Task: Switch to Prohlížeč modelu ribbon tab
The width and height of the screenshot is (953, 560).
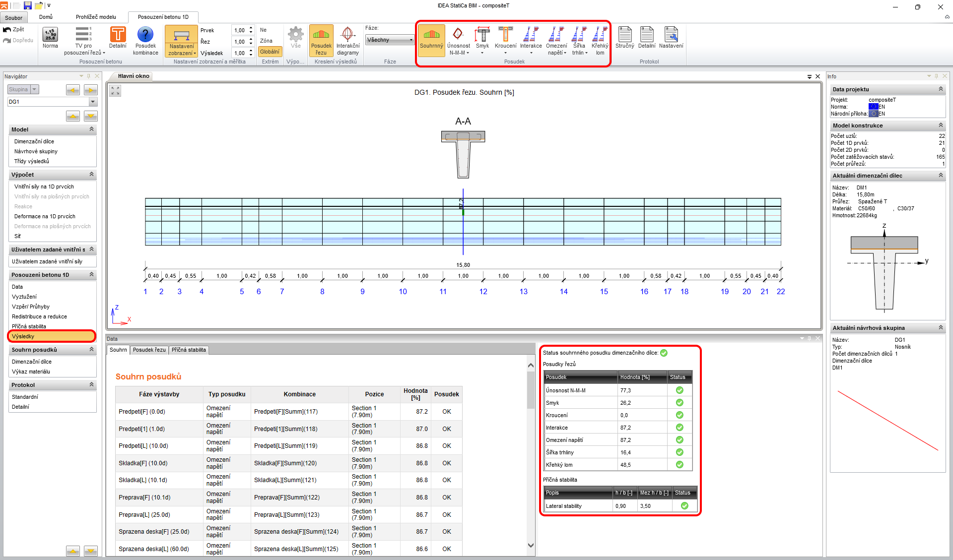Action: [96, 17]
